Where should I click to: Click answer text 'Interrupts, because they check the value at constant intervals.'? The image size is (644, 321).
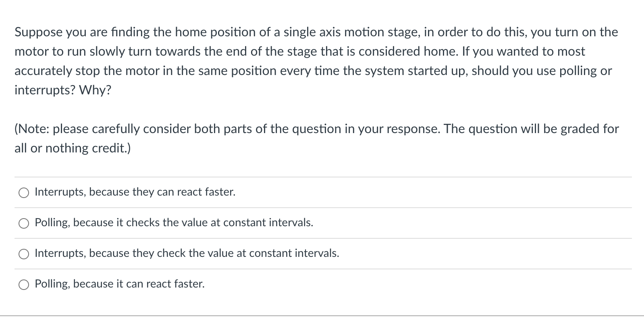(x=187, y=253)
